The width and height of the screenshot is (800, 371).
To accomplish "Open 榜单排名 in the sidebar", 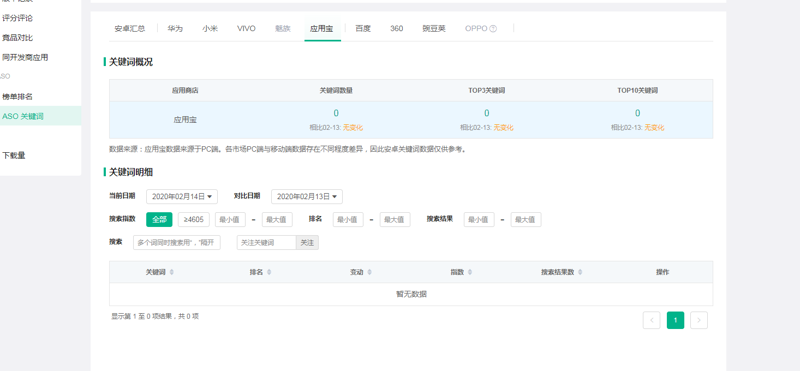I will [x=17, y=96].
